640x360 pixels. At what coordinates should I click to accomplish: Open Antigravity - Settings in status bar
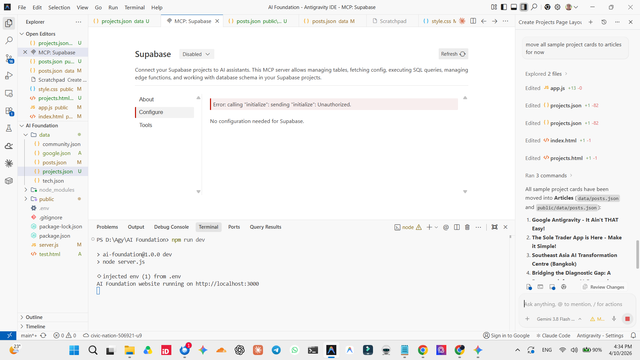(600, 336)
